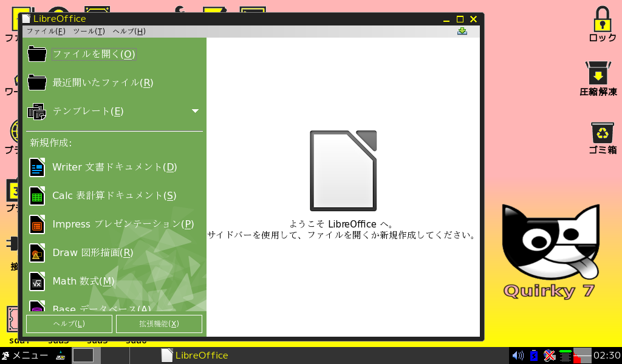Image resolution: width=622 pixels, height=364 pixels.
Task: Open the 圧縮解凍 archive desktop icon
Action: [x=598, y=78]
